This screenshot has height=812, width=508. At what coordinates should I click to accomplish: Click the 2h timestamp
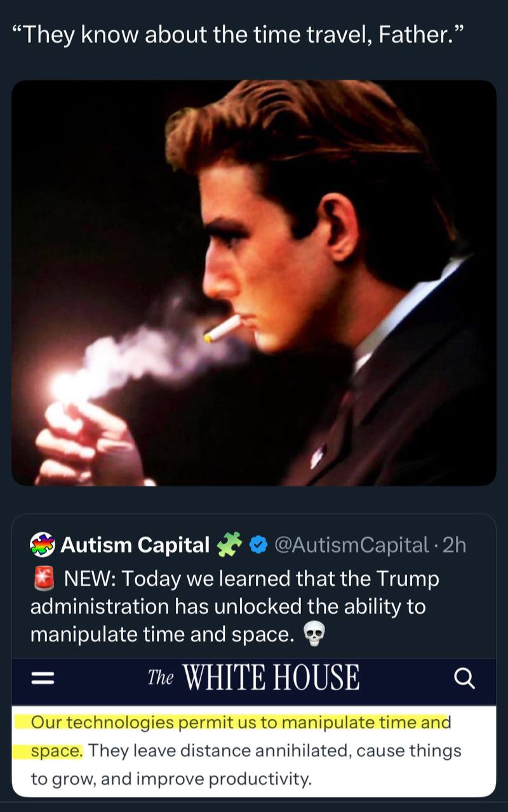454,544
